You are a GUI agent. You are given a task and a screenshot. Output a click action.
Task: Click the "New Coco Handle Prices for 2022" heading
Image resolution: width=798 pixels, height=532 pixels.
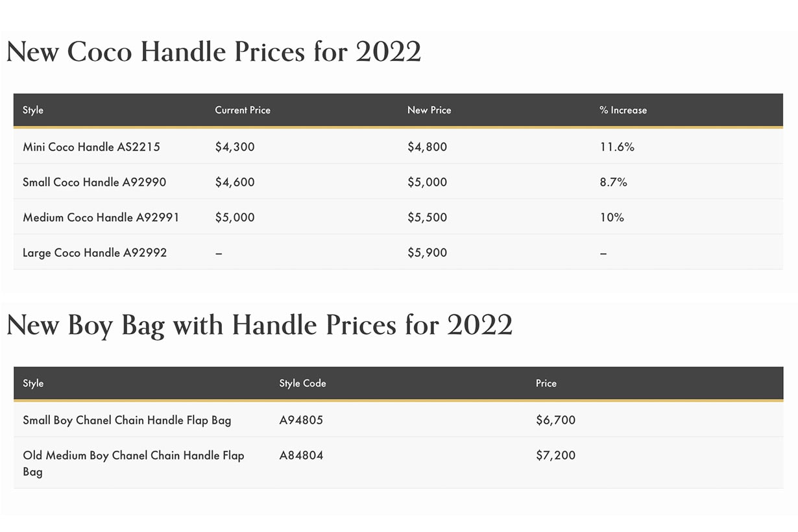pyautogui.click(x=213, y=51)
